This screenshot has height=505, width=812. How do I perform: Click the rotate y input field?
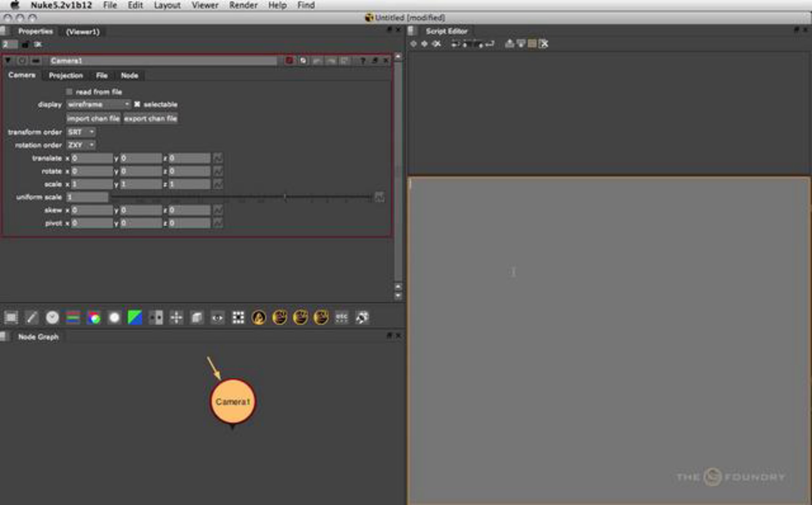pos(141,171)
